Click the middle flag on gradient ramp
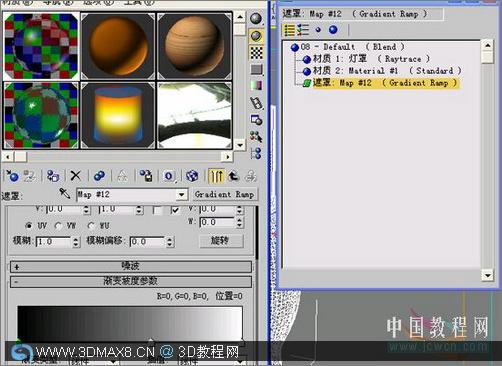The image size is (502, 366). [x=150, y=340]
